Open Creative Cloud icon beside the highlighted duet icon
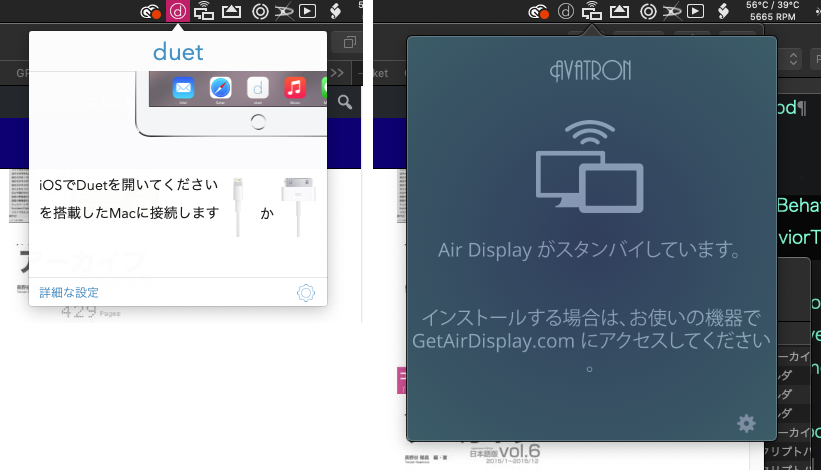The width and height of the screenshot is (831, 470). click(x=151, y=12)
